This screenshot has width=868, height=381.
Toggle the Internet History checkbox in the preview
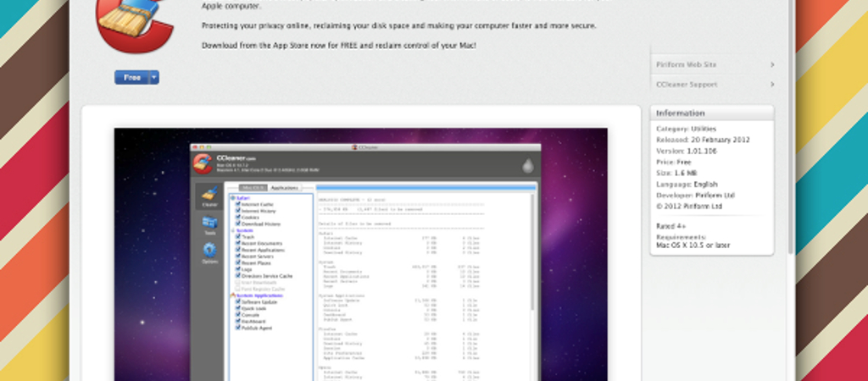238,211
